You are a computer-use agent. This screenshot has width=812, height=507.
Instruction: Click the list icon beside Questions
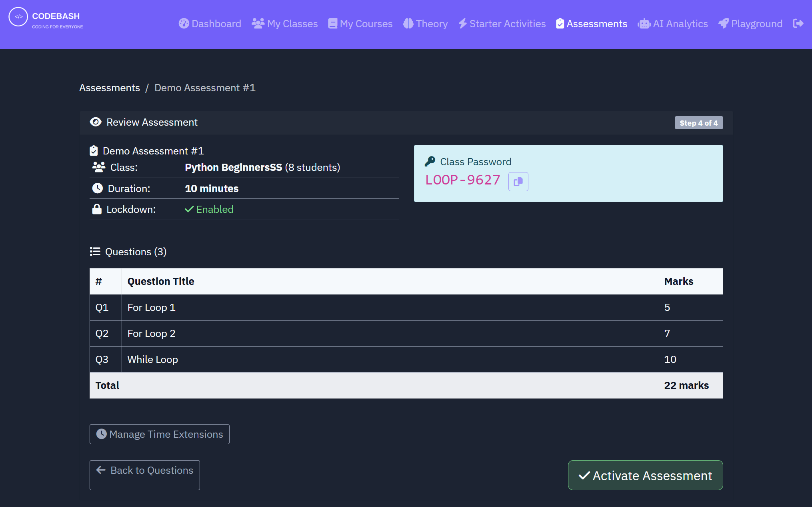point(95,251)
